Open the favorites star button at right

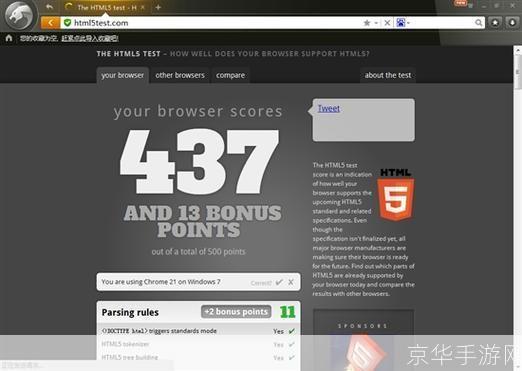[x=495, y=22]
